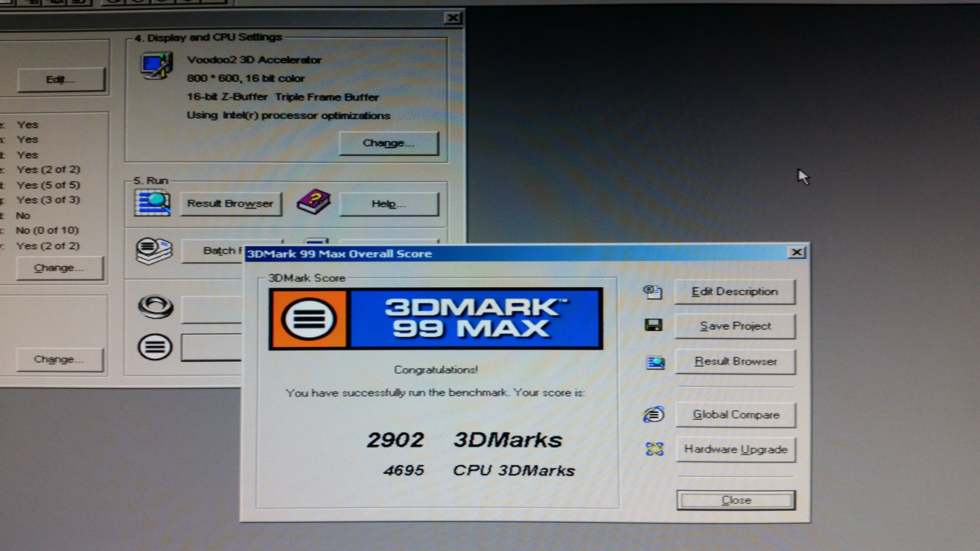
Task: Open Result Browser from score dialog
Action: tap(735, 361)
